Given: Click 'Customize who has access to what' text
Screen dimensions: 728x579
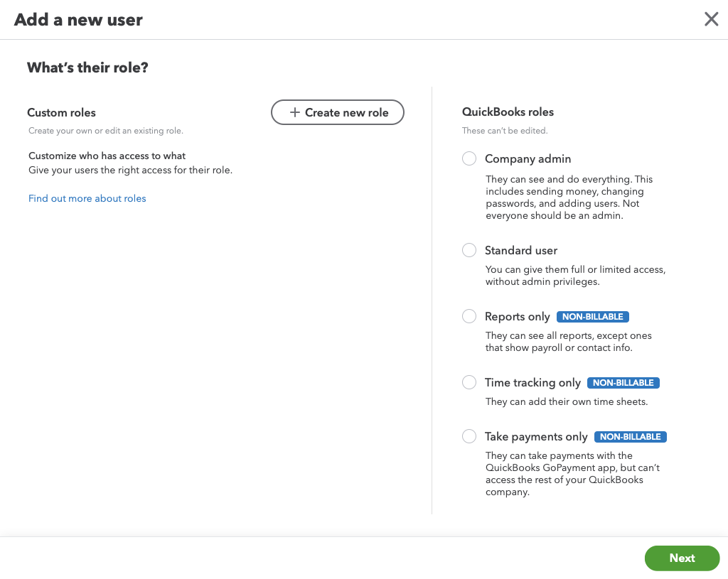Looking at the screenshot, I should click(107, 156).
